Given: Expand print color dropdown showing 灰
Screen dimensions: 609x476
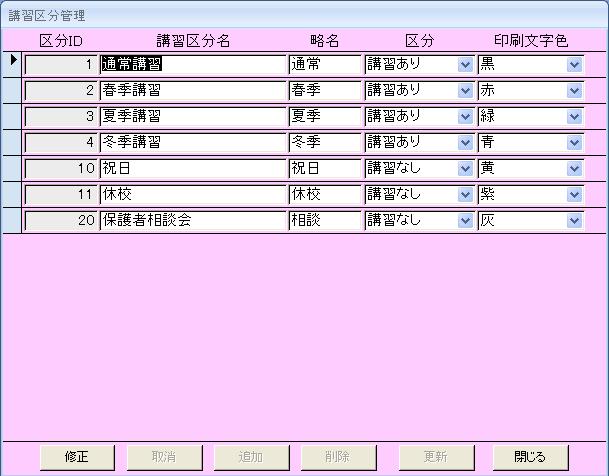Looking at the screenshot, I should pyautogui.click(x=574, y=221).
